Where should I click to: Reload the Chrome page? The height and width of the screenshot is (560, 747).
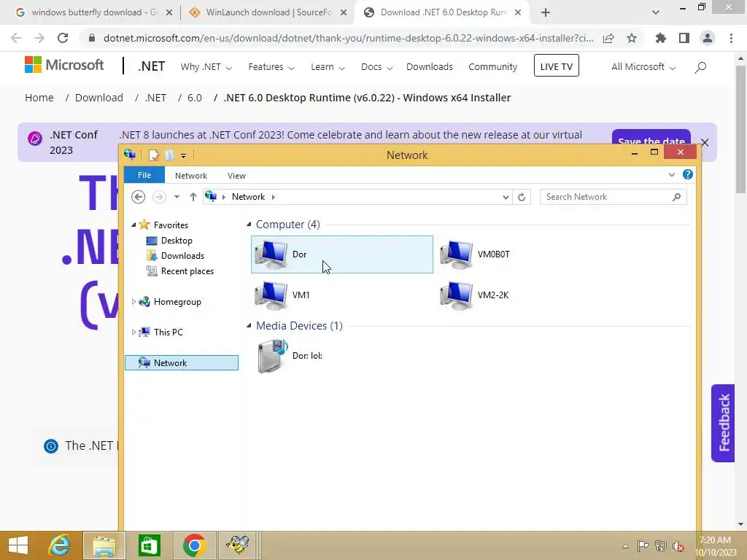point(63,38)
